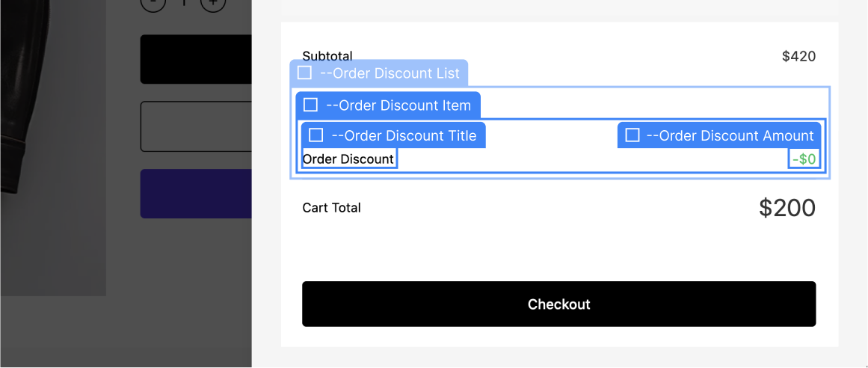The image size is (868, 368).
Task: Select the Order Discount List label tag
Action: pos(378,73)
